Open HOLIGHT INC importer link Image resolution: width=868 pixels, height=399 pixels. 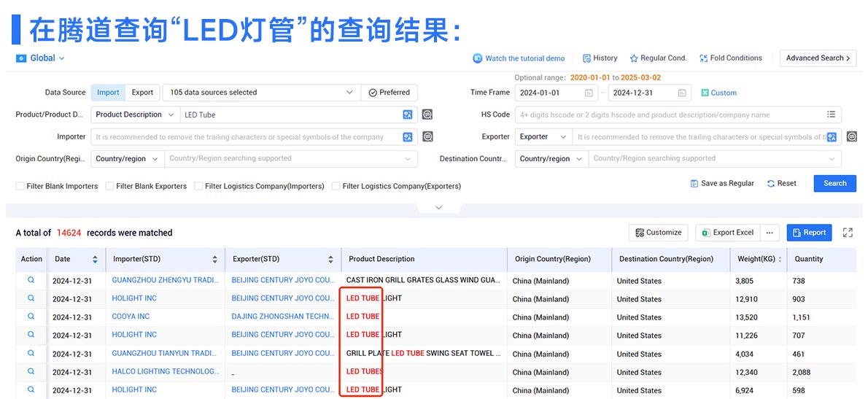134,298
